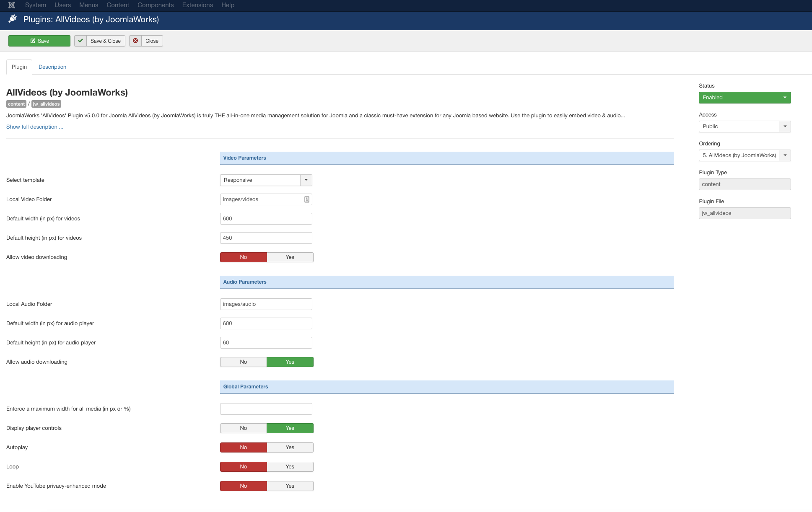This screenshot has height=512, width=812.
Task: Click the Enable YouTube privacy-enhanced mode label
Action: click(x=56, y=486)
